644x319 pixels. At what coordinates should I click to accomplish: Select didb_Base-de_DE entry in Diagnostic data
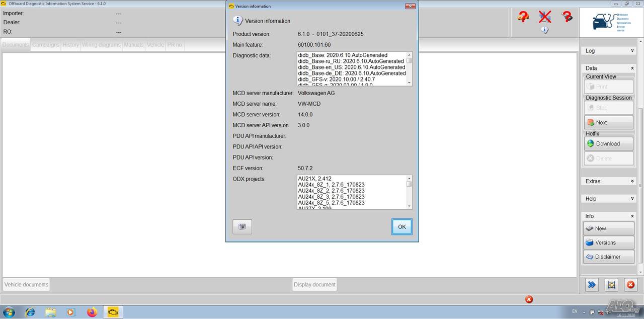coord(352,73)
